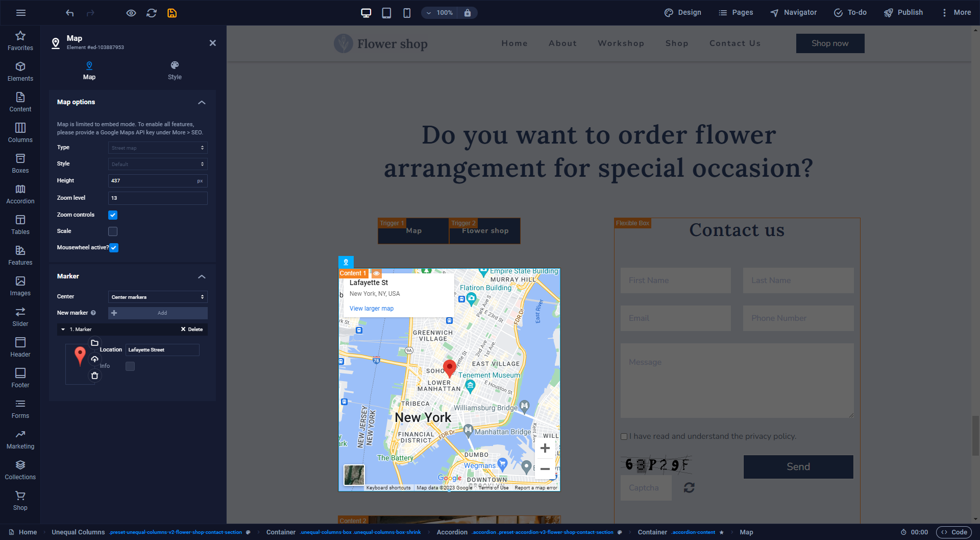Image resolution: width=980 pixels, height=540 pixels.
Task: Open Collections in left sidebar
Action: 20,470
